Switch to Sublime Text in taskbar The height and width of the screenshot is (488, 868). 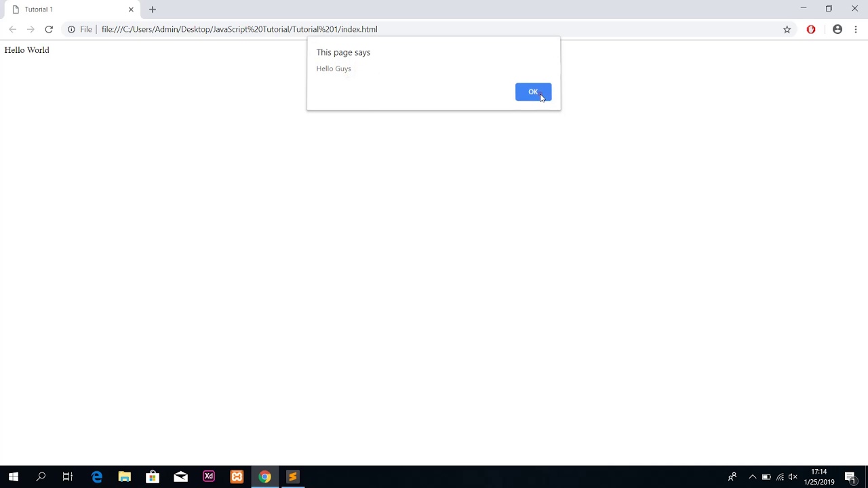click(292, 477)
